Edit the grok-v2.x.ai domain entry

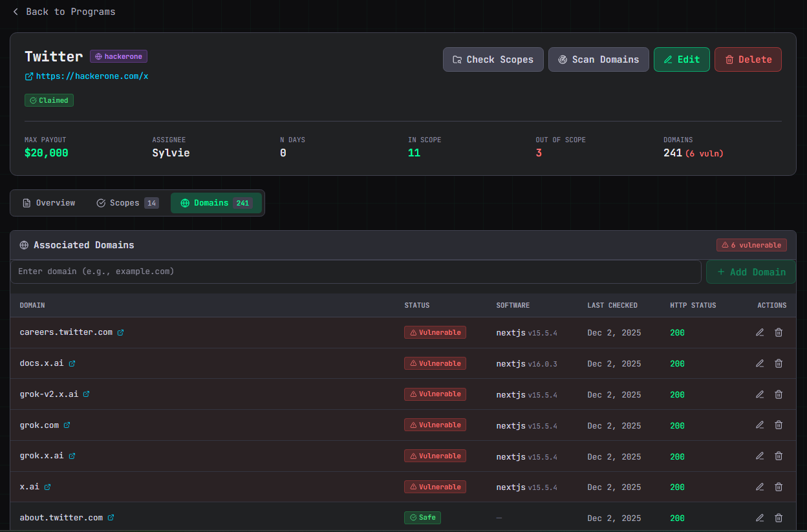pyautogui.click(x=760, y=394)
